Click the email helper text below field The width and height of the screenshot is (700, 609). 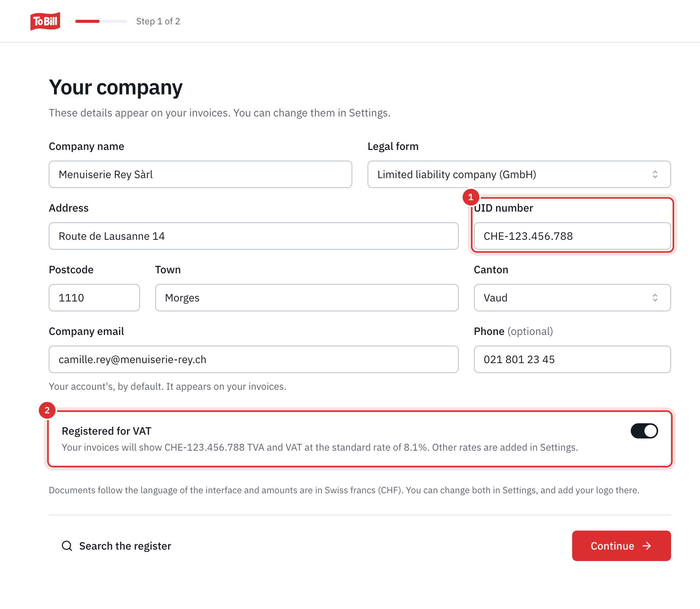(x=167, y=386)
